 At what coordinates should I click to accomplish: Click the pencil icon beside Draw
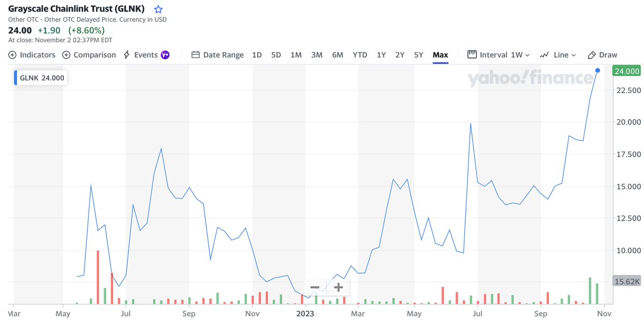(592, 55)
